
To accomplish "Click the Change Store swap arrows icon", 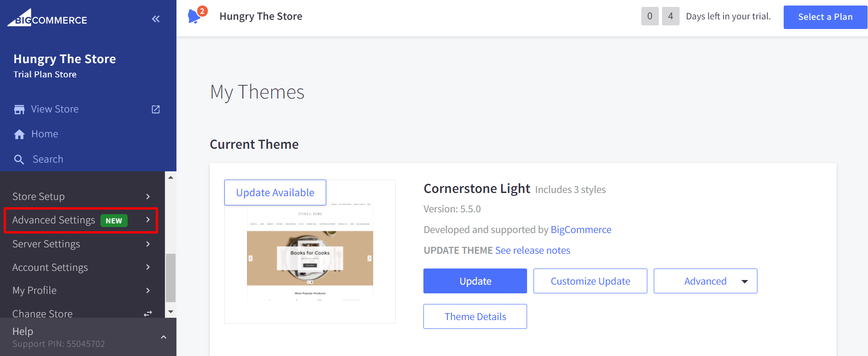I will (x=148, y=314).
